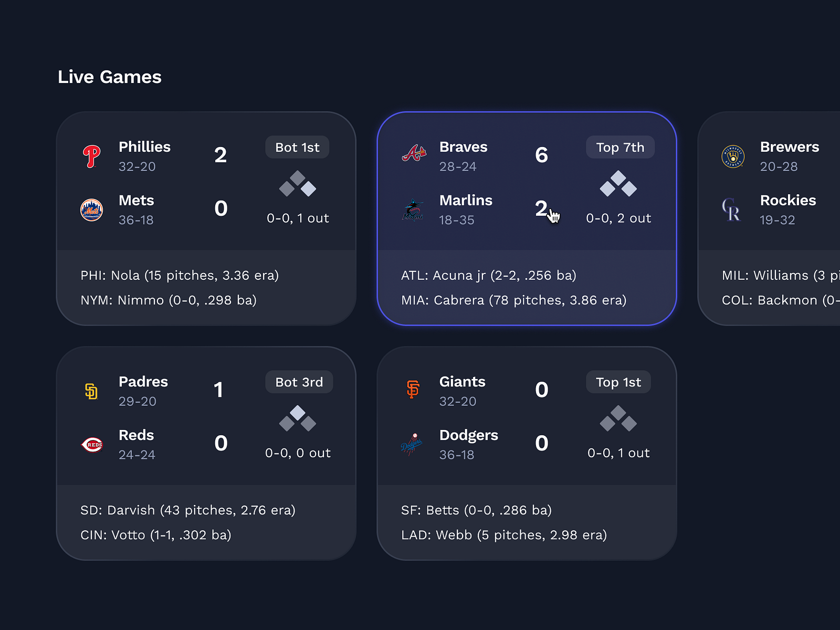Select the Live Games heading
840x630 pixels.
coord(109,77)
